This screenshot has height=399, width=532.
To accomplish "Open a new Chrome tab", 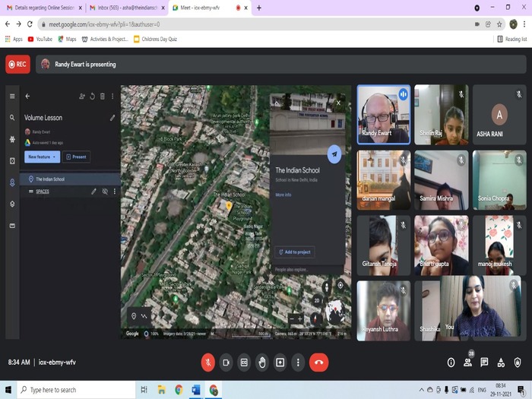I will pos(259,8).
